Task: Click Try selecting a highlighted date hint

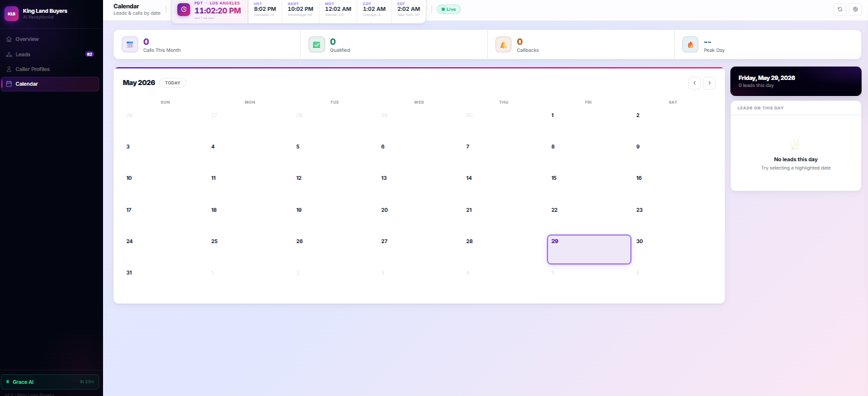Action: tap(796, 168)
